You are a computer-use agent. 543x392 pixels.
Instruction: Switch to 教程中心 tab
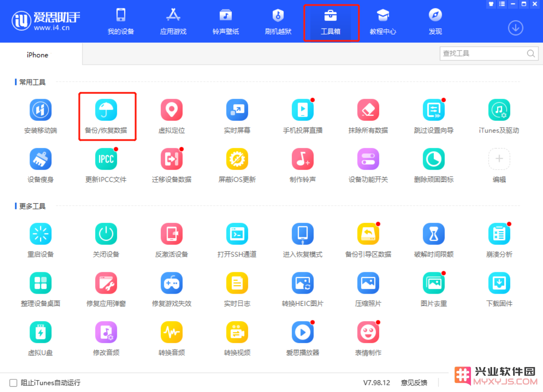pos(383,21)
